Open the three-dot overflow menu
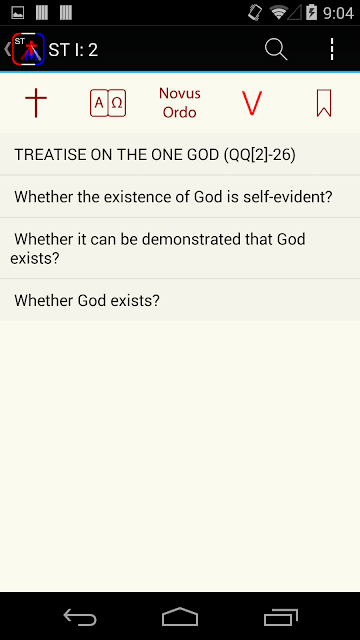Screen dimensions: 360x640 click(x=332, y=49)
